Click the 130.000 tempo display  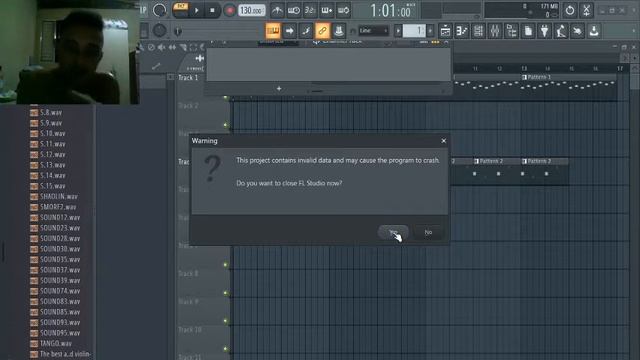tap(251, 10)
